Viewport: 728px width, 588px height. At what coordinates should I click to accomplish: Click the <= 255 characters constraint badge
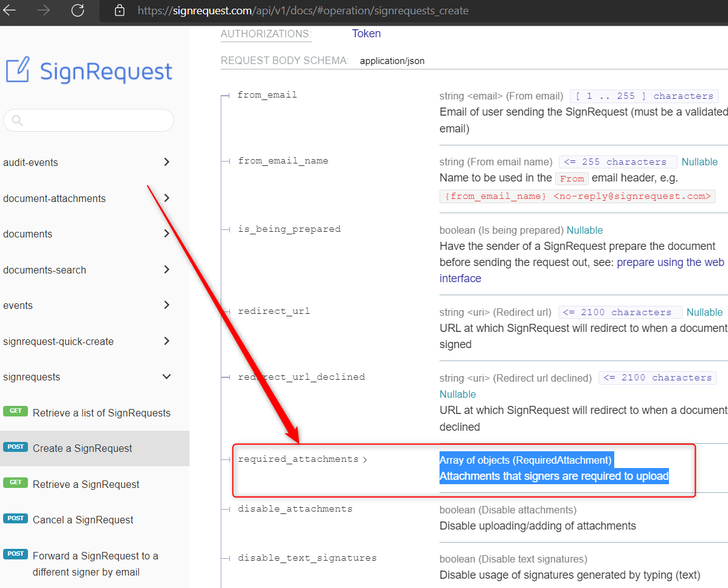[x=617, y=162]
